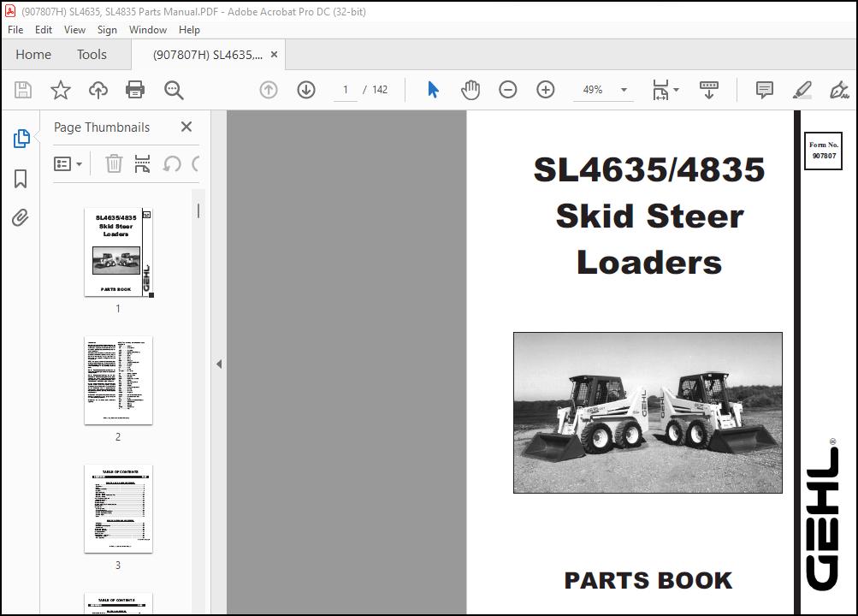Go to previous page arrow

[268, 90]
